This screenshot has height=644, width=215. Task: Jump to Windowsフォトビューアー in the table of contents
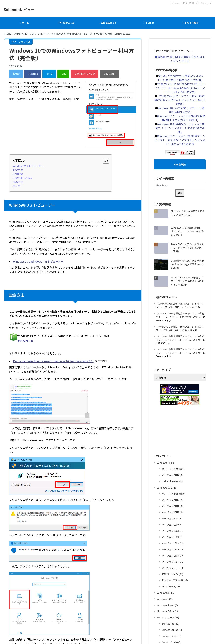click(x=28, y=166)
